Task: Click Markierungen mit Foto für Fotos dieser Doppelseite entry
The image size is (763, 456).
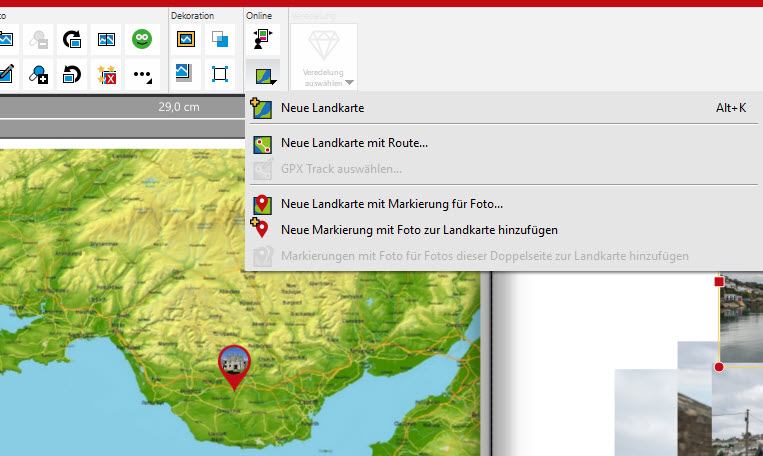Action: (x=504, y=256)
